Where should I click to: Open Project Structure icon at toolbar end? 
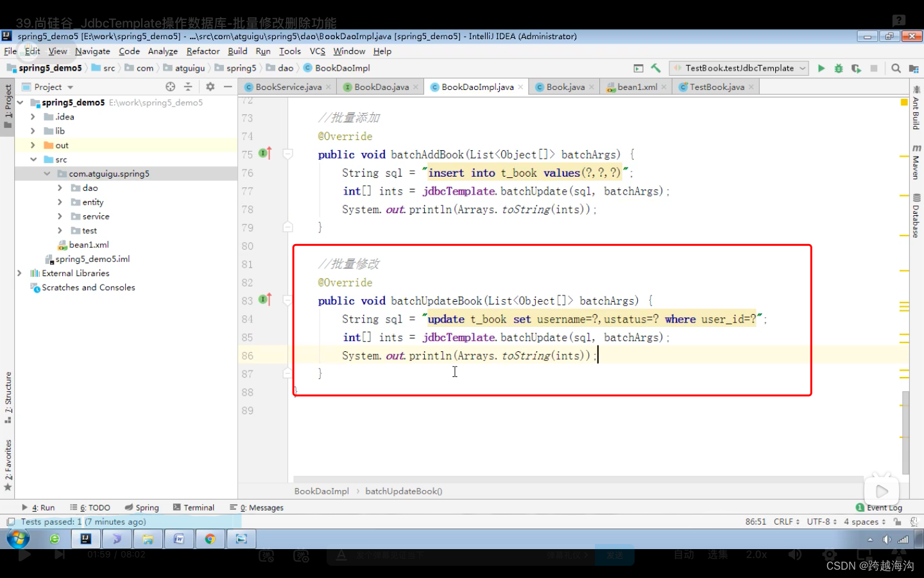(914, 68)
